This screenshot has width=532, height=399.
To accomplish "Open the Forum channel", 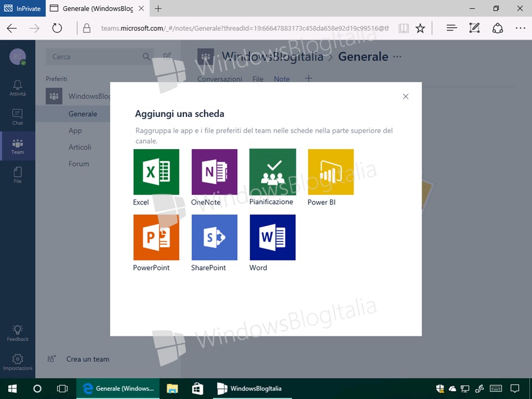I will (79, 164).
